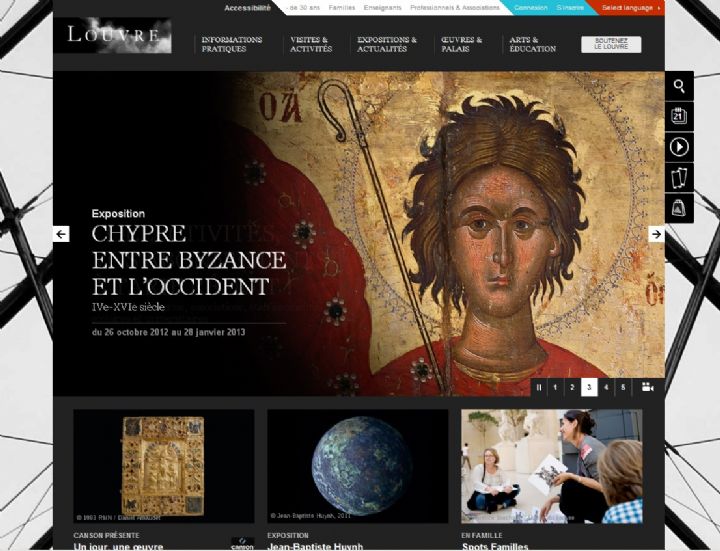Click 'Canson présente' heading
Viewport: 720px width, 551px height.
[106, 535]
